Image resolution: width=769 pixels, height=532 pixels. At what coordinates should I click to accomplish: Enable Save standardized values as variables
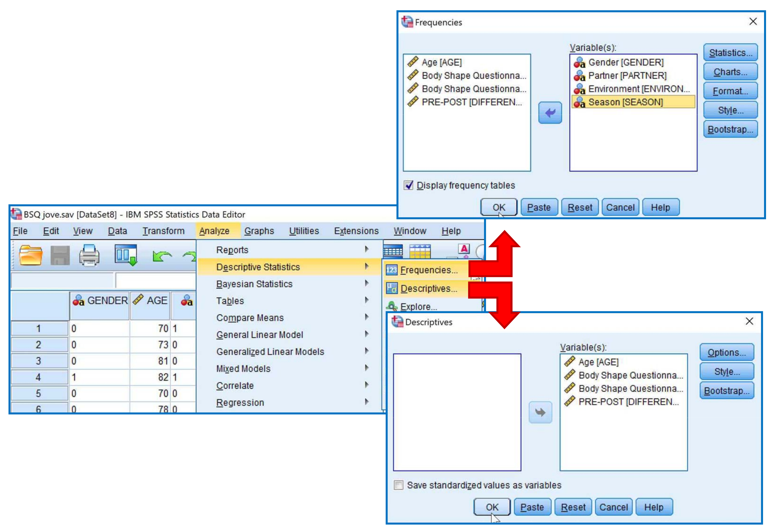click(398, 485)
